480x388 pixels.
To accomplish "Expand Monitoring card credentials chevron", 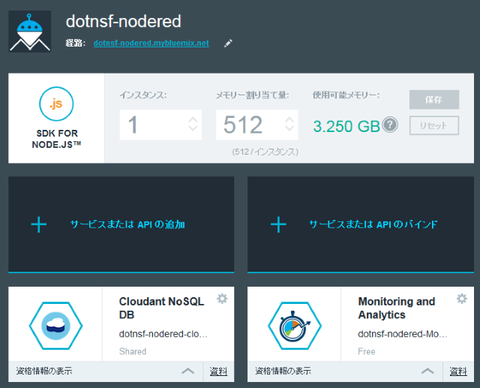I will pyautogui.click(x=428, y=371).
